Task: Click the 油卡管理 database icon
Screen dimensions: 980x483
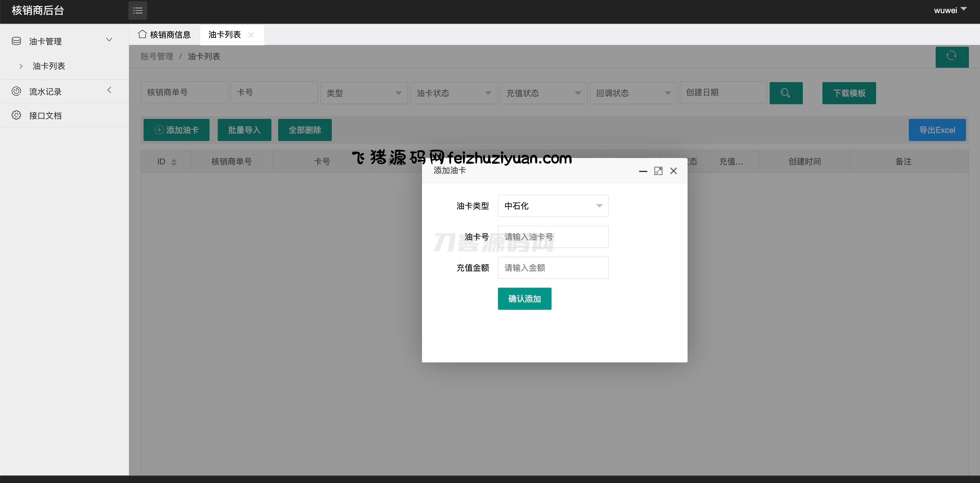Action: (16, 41)
